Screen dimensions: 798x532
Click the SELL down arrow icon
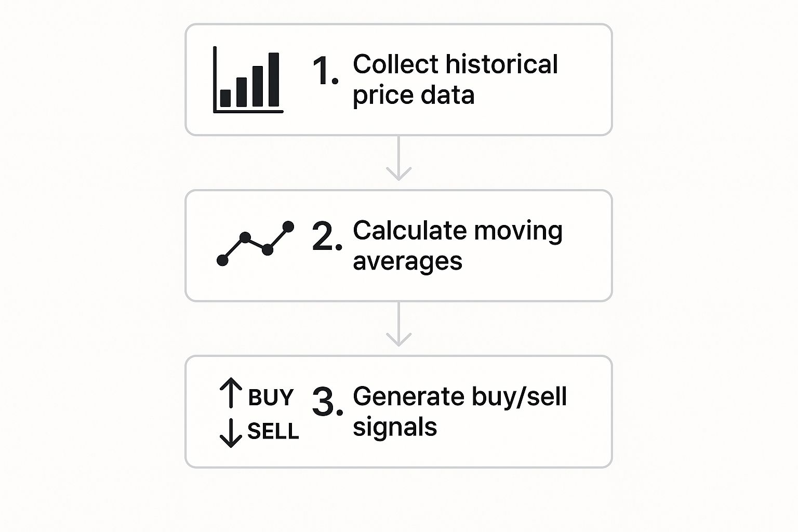point(231,433)
